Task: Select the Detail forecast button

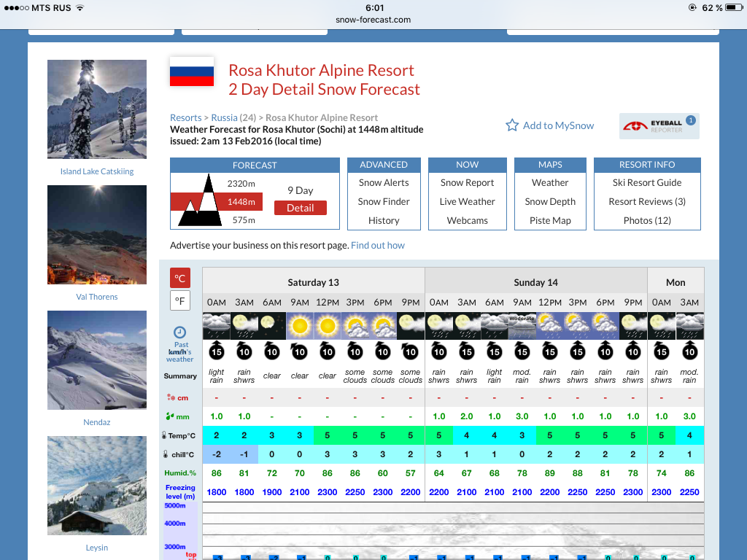Action: (x=300, y=208)
